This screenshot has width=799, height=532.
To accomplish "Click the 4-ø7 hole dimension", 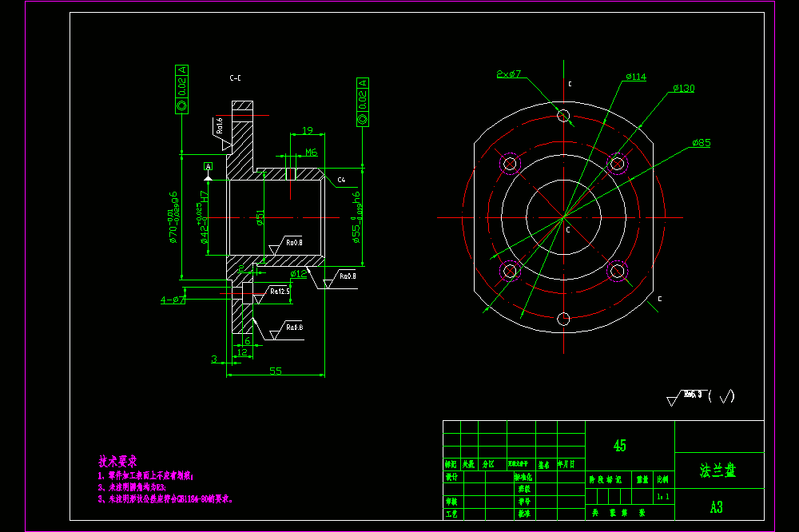I will click(173, 300).
